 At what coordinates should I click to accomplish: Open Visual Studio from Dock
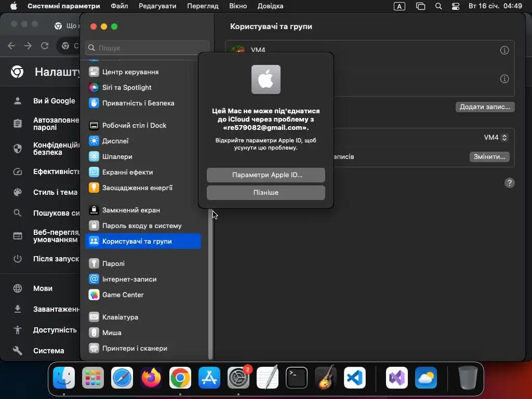click(396, 378)
